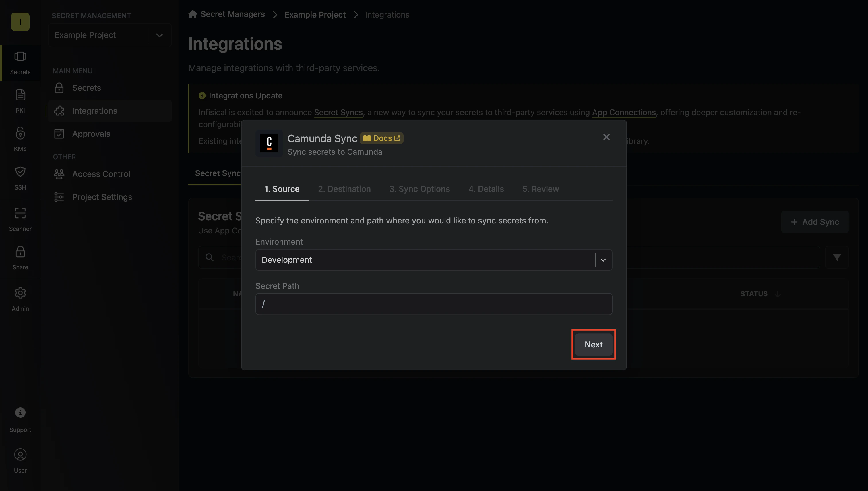Click the Status column header

754,294
